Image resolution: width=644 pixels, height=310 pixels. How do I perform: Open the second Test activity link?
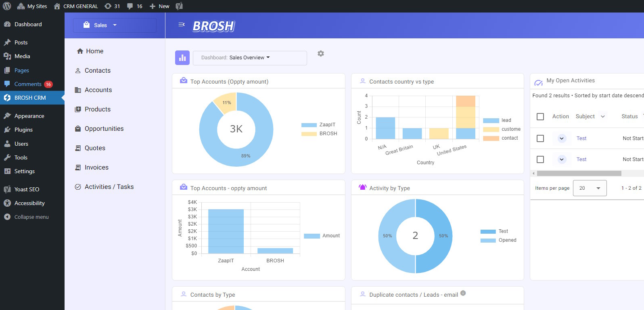[x=581, y=159]
